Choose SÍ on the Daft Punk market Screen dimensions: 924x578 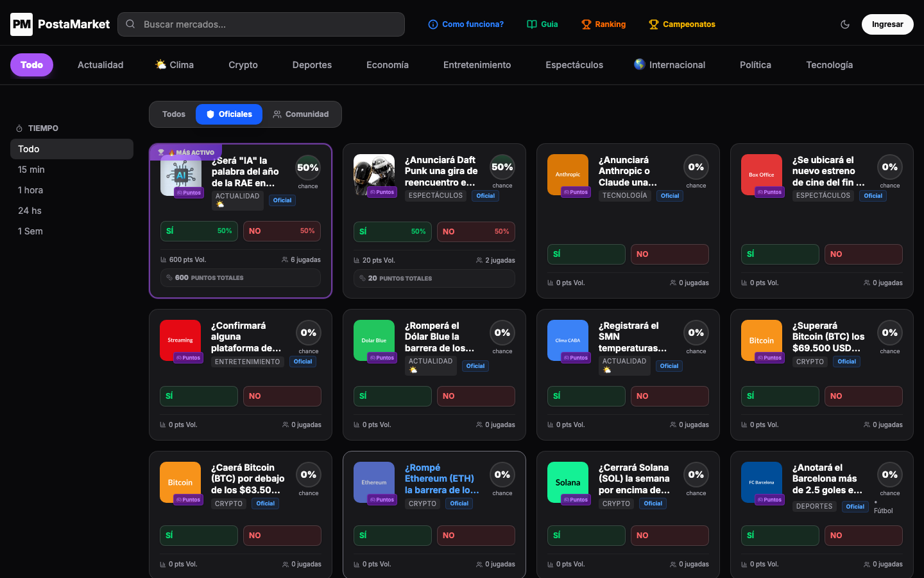pos(393,232)
